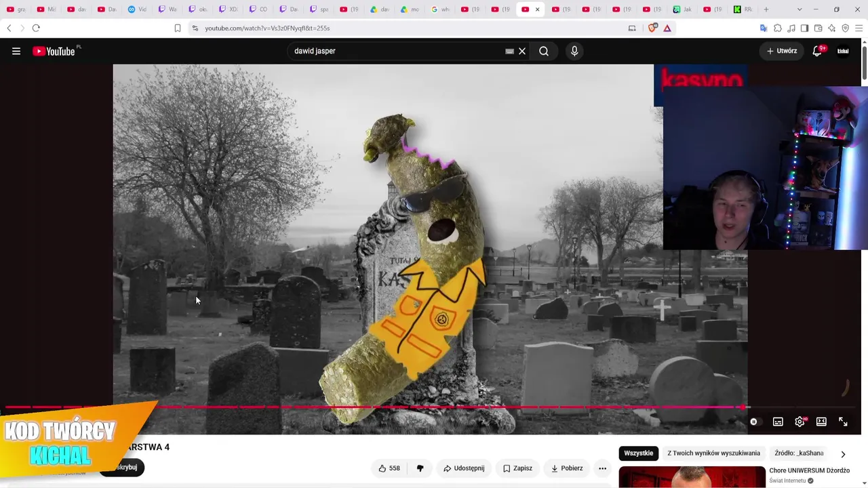The width and height of the screenshot is (868, 488).
Task: Open media playback controls music note
Action: tap(791, 28)
